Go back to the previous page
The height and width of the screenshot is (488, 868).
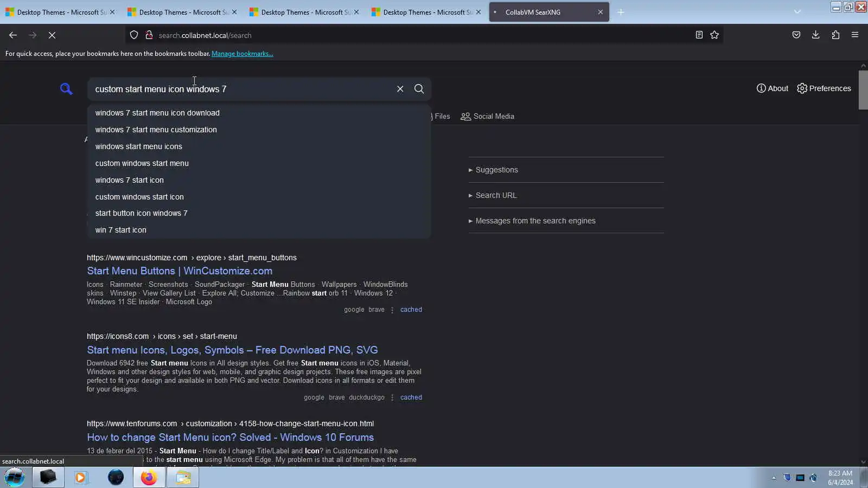pyautogui.click(x=13, y=35)
